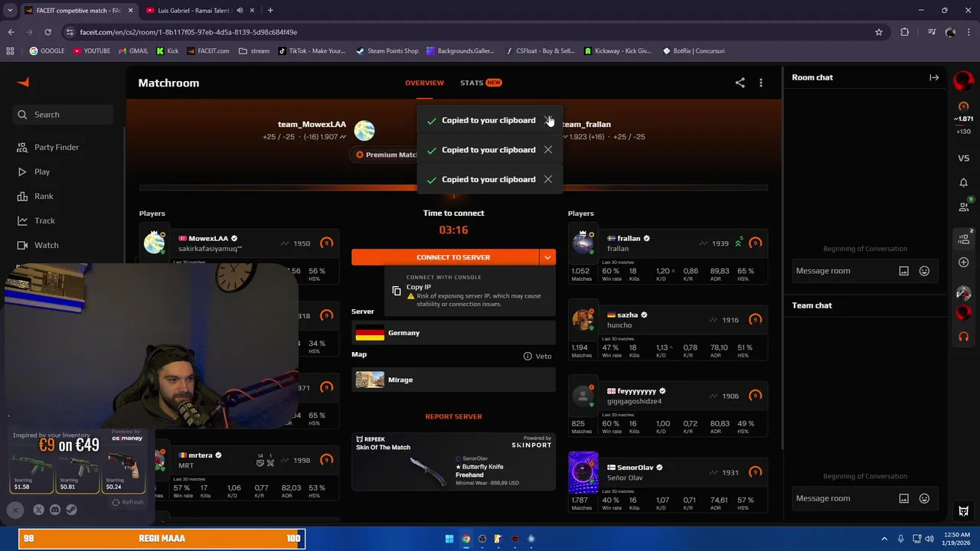Close the CS.Money promo widget
The image size is (980, 551).
click(x=15, y=510)
